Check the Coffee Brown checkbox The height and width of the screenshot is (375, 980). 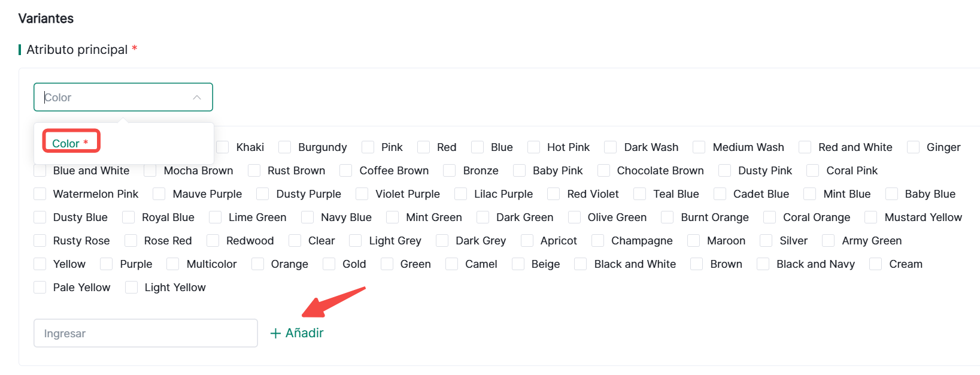(x=346, y=171)
